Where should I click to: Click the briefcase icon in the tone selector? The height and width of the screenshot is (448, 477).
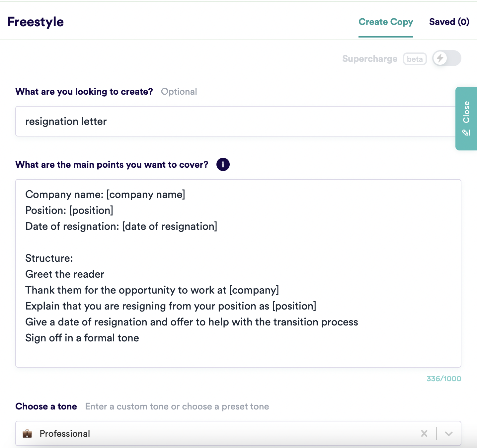click(x=28, y=433)
